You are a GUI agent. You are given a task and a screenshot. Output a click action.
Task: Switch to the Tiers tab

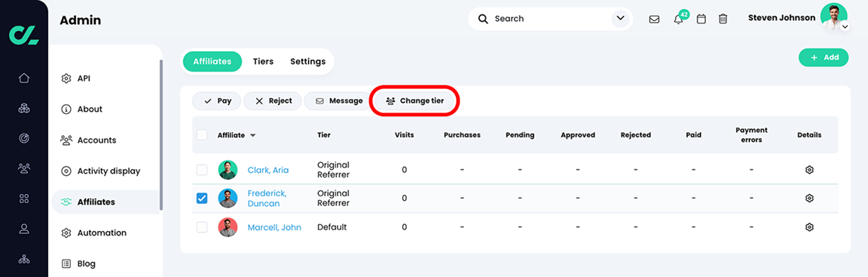[x=263, y=61]
